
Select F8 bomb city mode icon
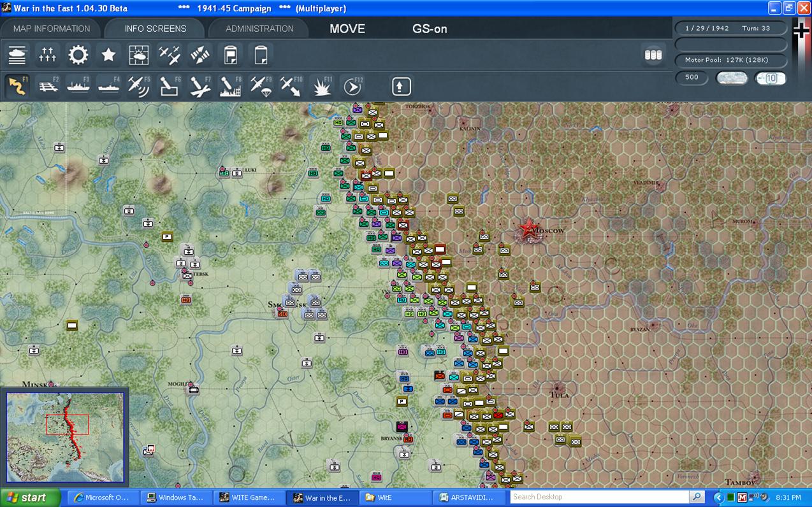[231, 86]
